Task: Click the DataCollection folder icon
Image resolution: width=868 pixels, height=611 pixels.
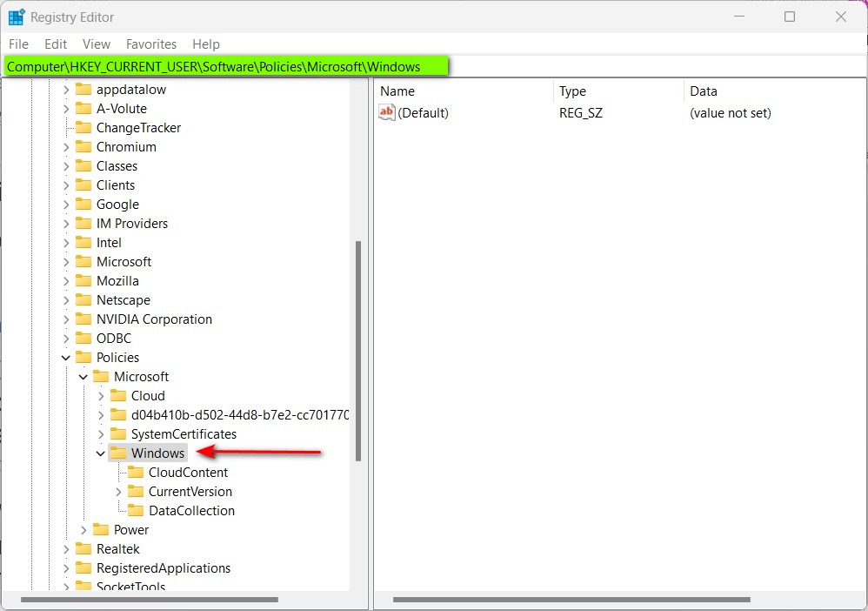Action: (136, 511)
